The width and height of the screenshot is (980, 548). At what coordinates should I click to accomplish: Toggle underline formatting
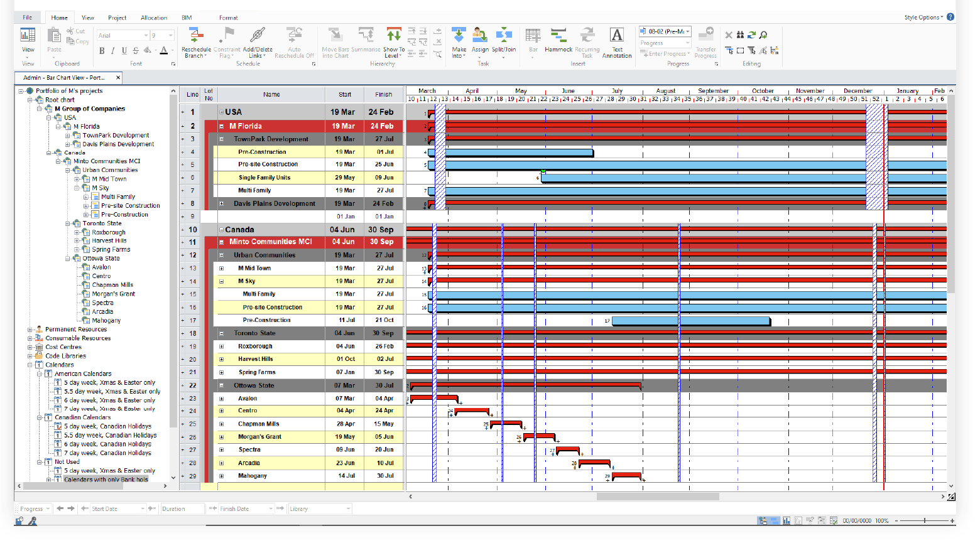tap(124, 50)
